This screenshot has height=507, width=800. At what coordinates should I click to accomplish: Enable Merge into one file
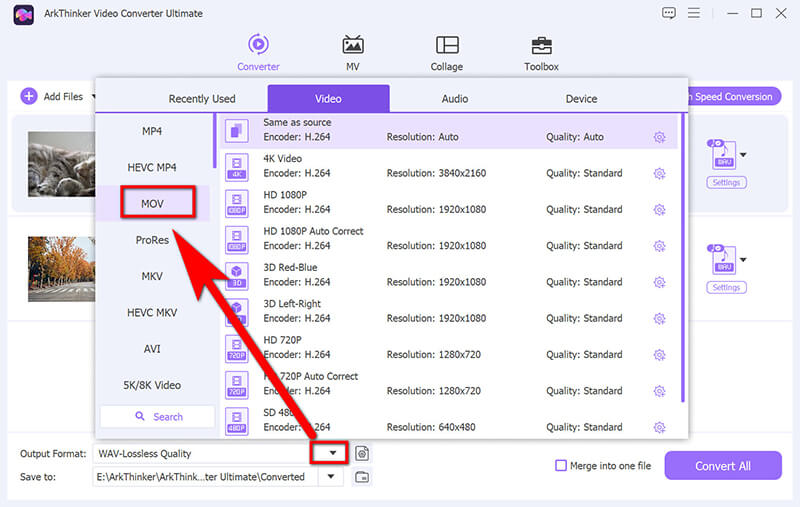pyautogui.click(x=561, y=465)
